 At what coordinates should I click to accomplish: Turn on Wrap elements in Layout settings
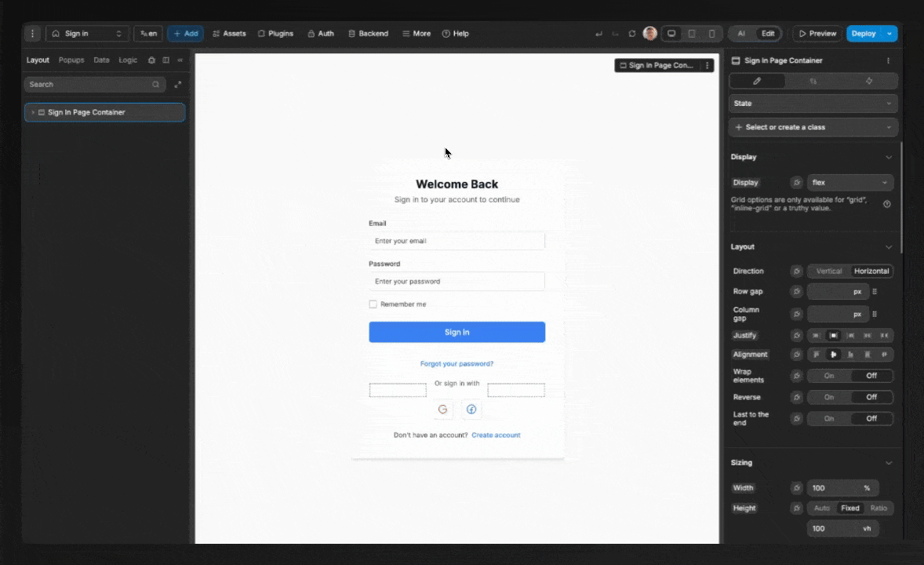(x=829, y=376)
